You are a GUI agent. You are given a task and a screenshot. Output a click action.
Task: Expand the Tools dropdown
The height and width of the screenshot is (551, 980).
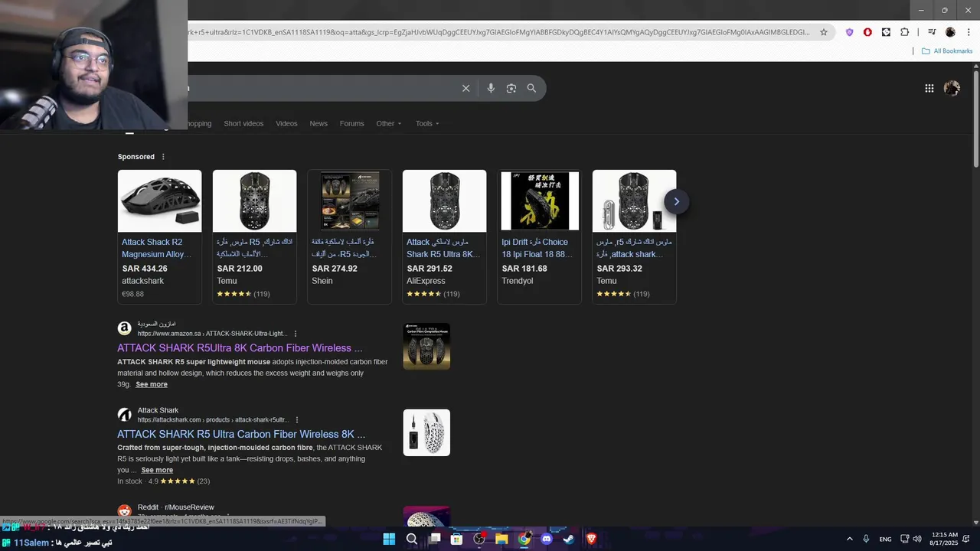[x=427, y=123]
